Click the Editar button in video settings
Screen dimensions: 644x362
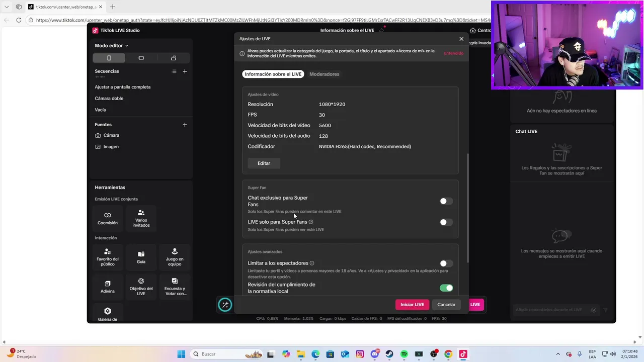[264, 163]
